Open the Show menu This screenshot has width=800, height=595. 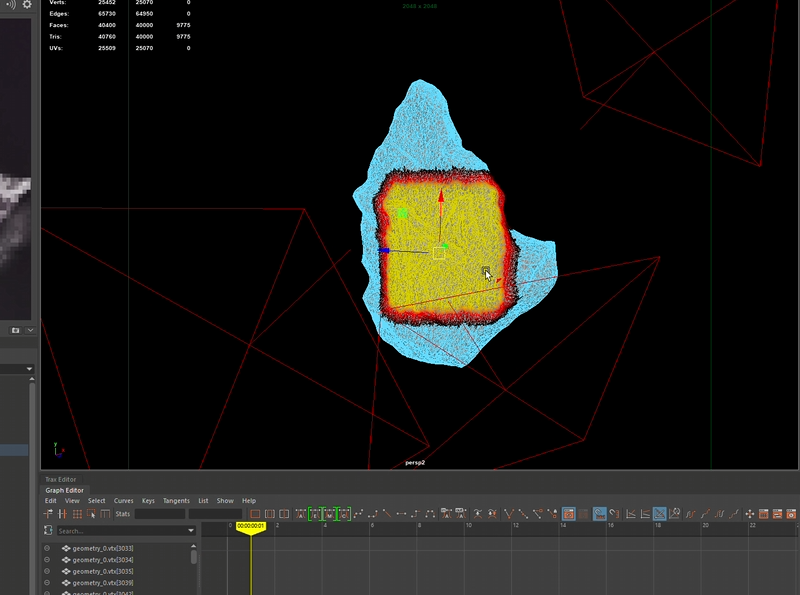tap(225, 501)
